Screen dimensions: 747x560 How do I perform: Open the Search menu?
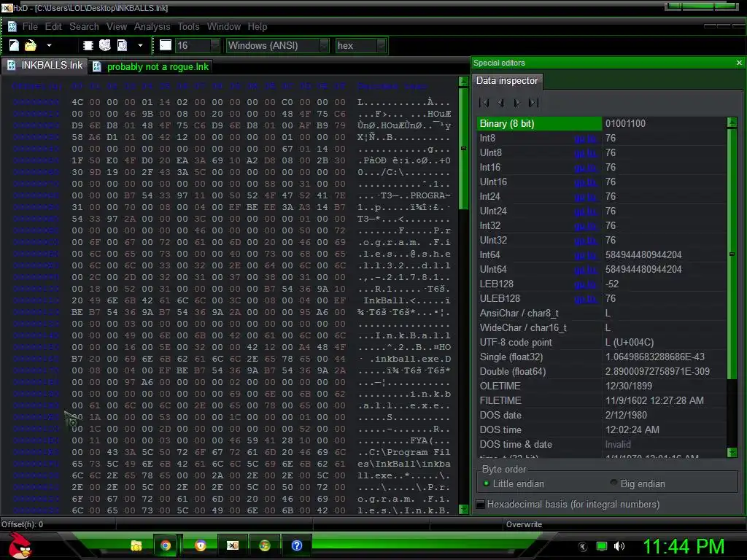84,27
